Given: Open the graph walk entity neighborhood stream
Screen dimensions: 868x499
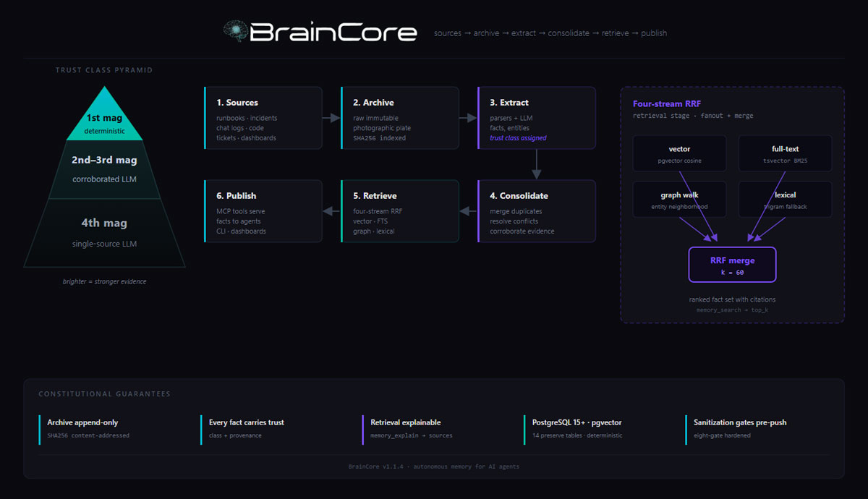Looking at the screenshot, I should [679, 200].
